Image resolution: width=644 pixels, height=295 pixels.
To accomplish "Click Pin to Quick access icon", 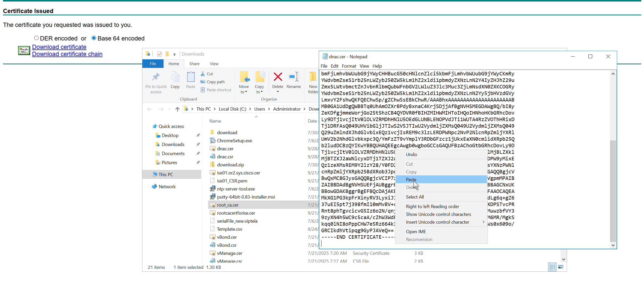I will tap(156, 77).
